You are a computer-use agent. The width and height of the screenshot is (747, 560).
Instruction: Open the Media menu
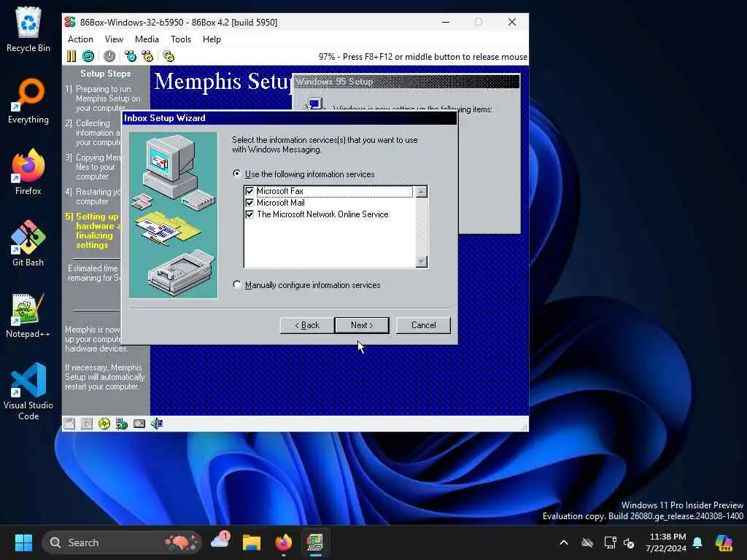(147, 39)
